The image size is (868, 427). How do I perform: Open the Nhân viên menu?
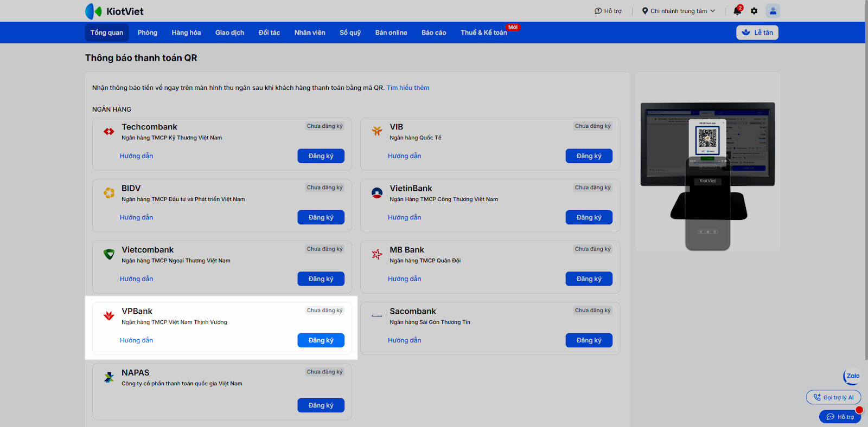[x=310, y=33]
